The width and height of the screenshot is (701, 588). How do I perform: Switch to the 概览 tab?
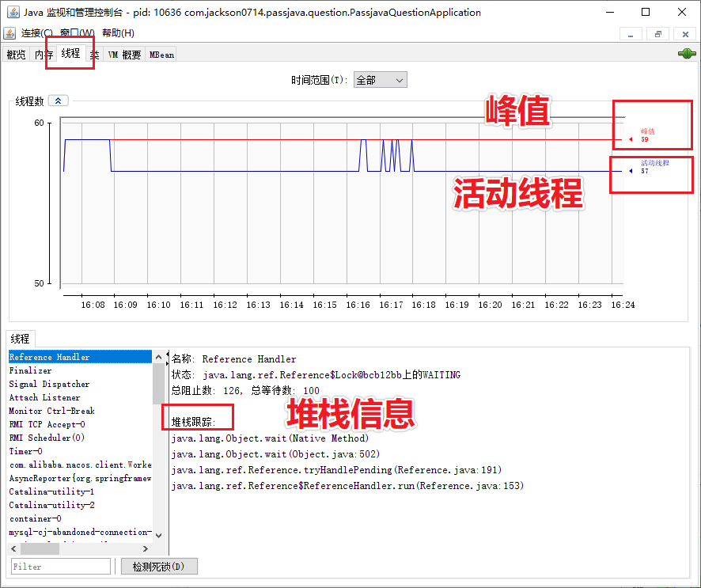coord(16,55)
